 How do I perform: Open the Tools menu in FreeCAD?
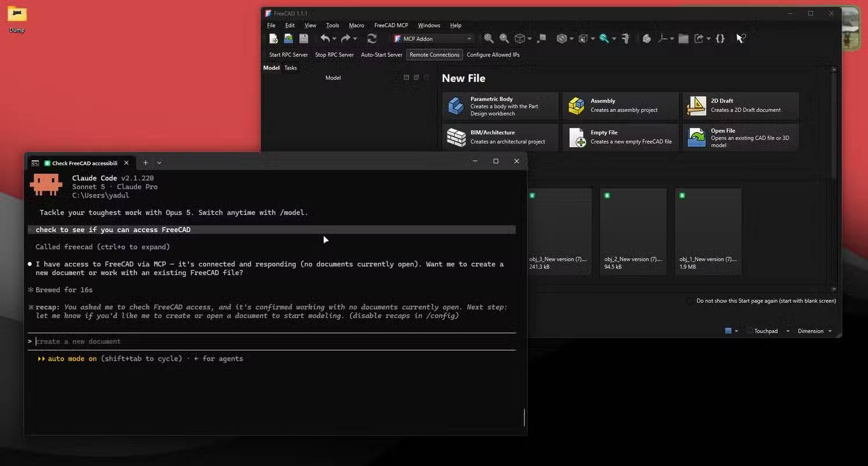(332, 25)
